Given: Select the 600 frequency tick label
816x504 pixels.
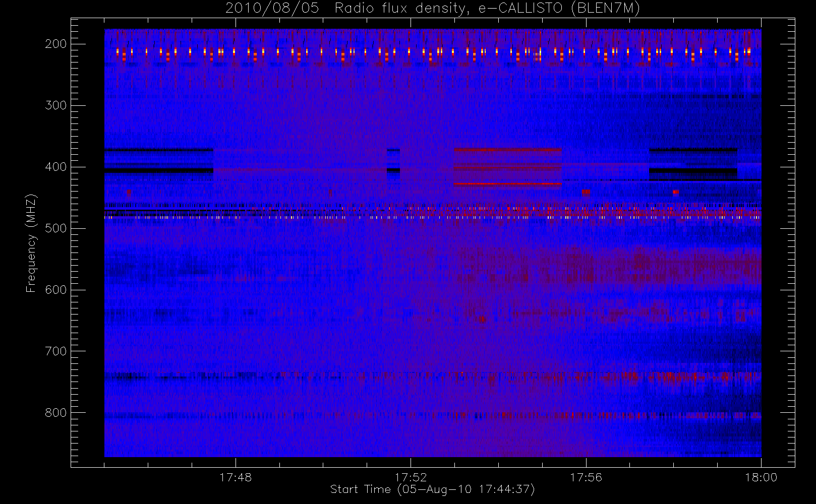Looking at the screenshot, I should point(56,290).
